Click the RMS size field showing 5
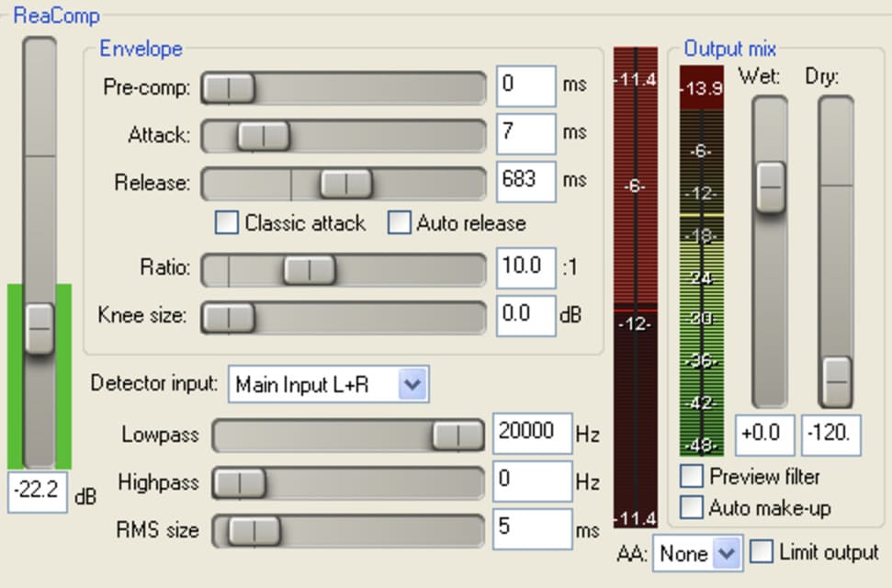The width and height of the screenshot is (892, 588). coord(533,529)
